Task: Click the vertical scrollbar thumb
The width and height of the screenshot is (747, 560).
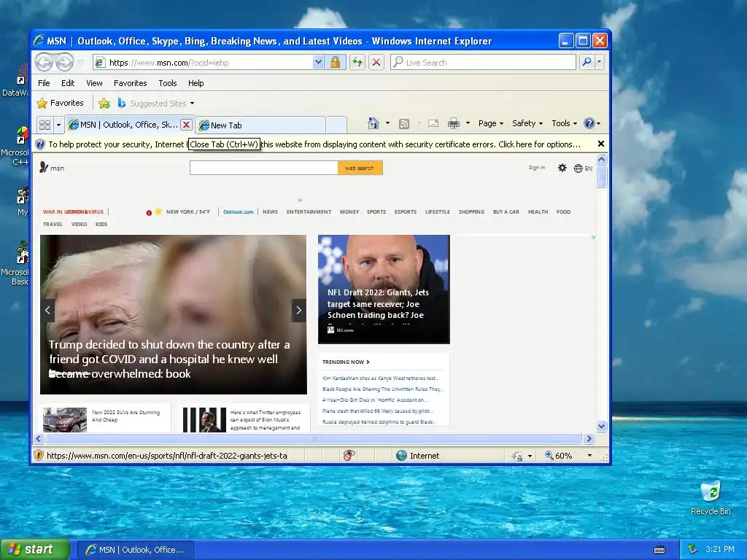Action: tap(601, 176)
